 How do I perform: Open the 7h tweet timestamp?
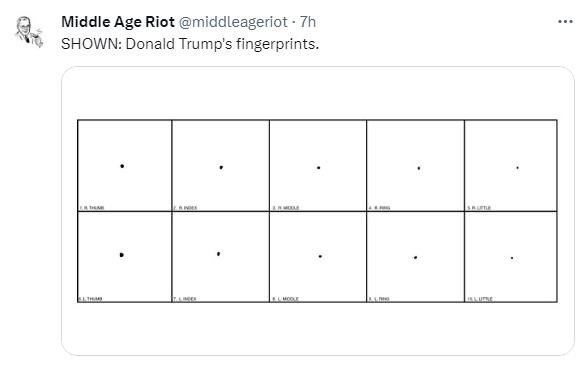tap(308, 22)
